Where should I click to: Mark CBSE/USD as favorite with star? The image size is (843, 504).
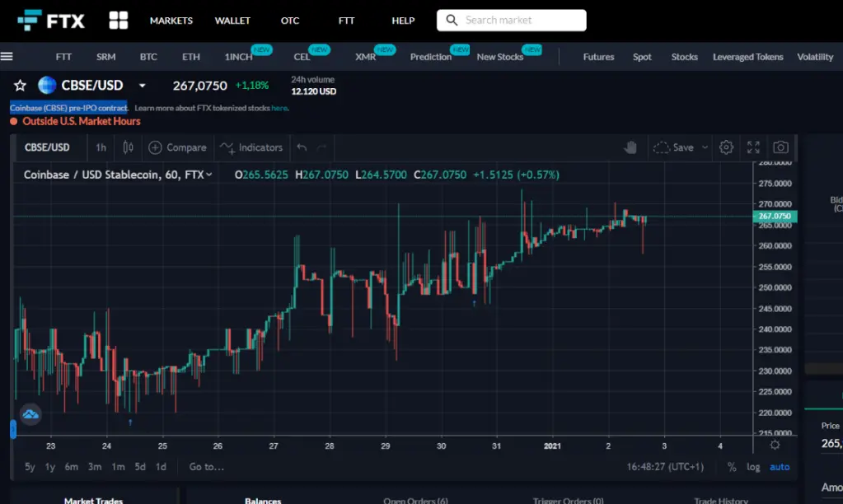coord(20,86)
